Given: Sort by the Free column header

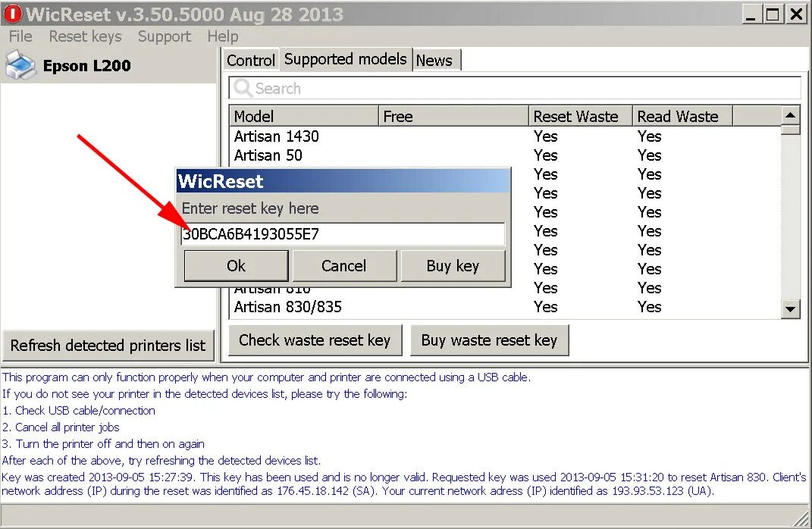Looking at the screenshot, I should point(453,116).
